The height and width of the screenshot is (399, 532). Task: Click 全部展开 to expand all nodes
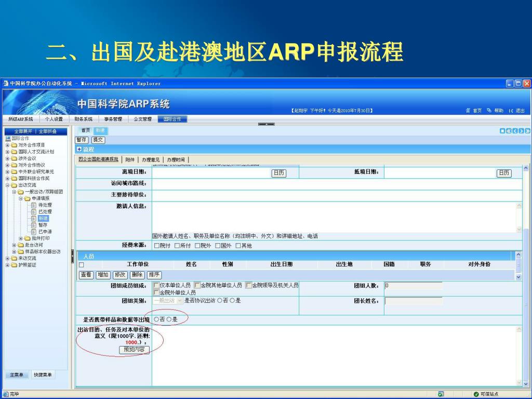[23, 131]
